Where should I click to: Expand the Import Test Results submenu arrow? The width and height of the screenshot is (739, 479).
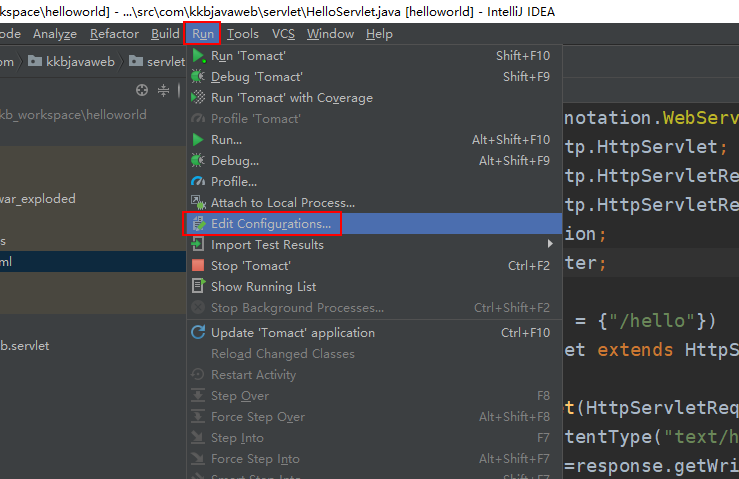click(x=550, y=244)
